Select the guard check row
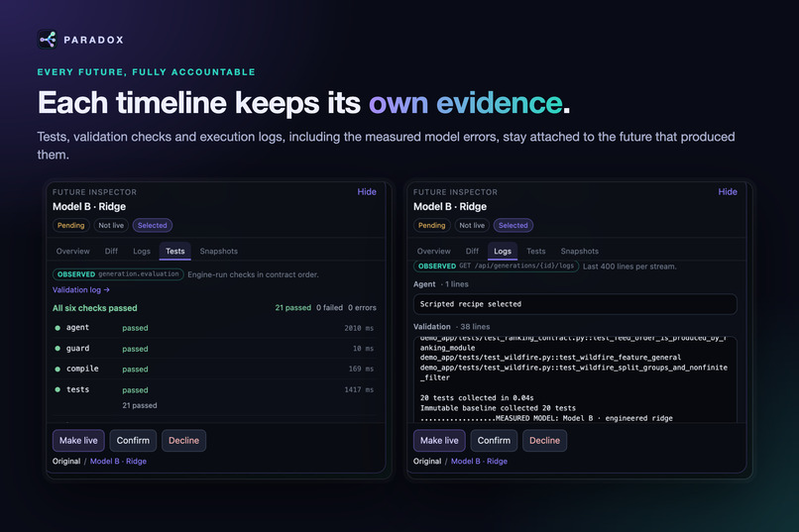 [x=214, y=349]
